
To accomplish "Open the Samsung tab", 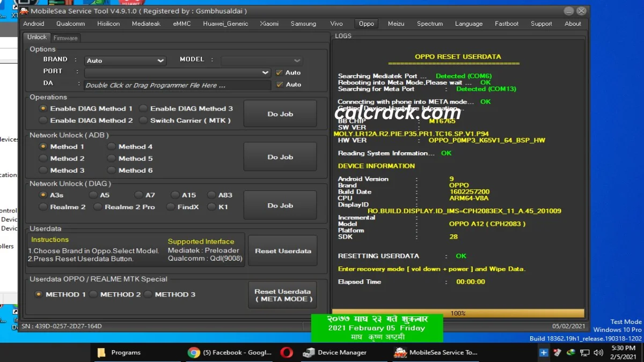I will 303,24.
